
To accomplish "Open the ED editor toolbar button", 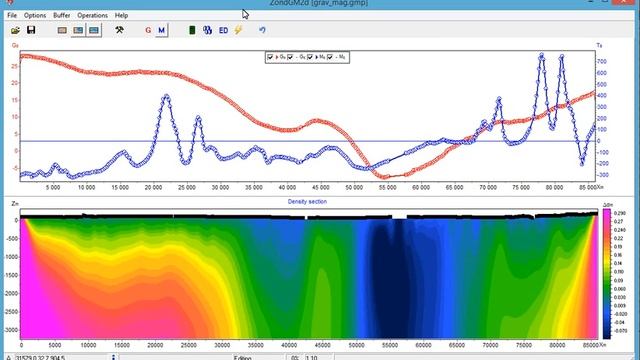I will coord(223,30).
